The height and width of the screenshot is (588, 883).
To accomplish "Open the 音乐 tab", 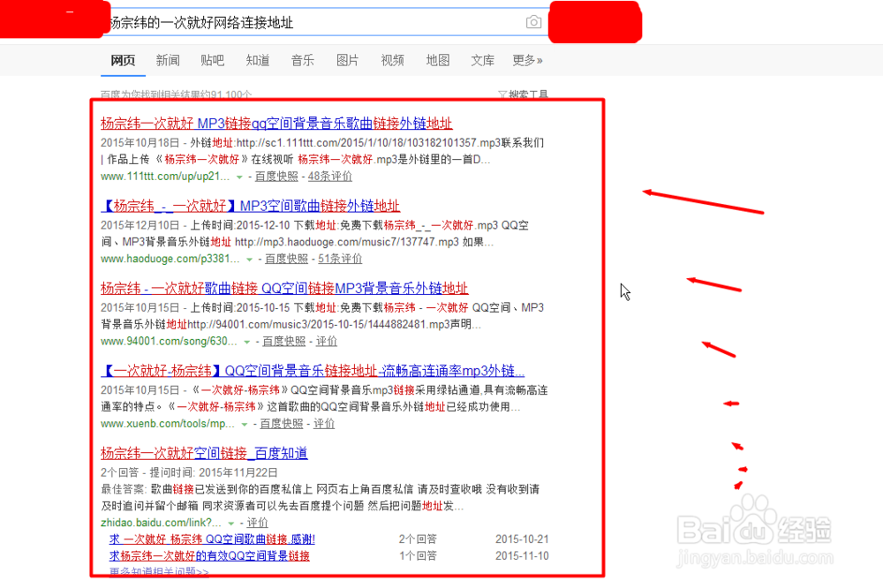I will [x=302, y=60].
